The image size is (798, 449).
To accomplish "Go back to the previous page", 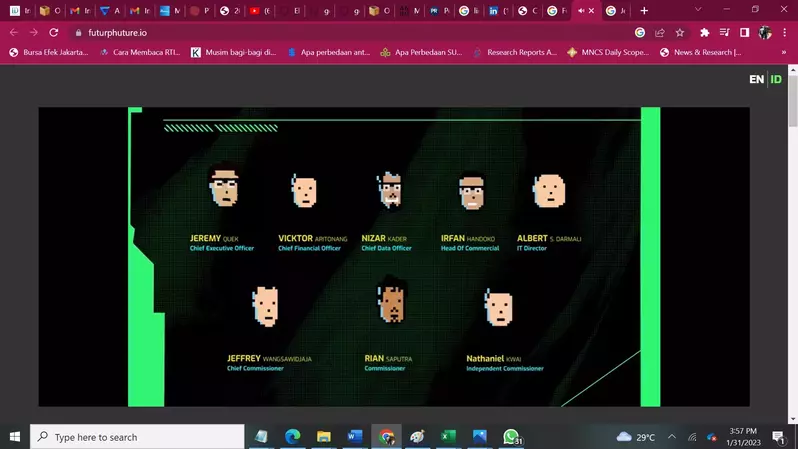I will tap(14, 33).
